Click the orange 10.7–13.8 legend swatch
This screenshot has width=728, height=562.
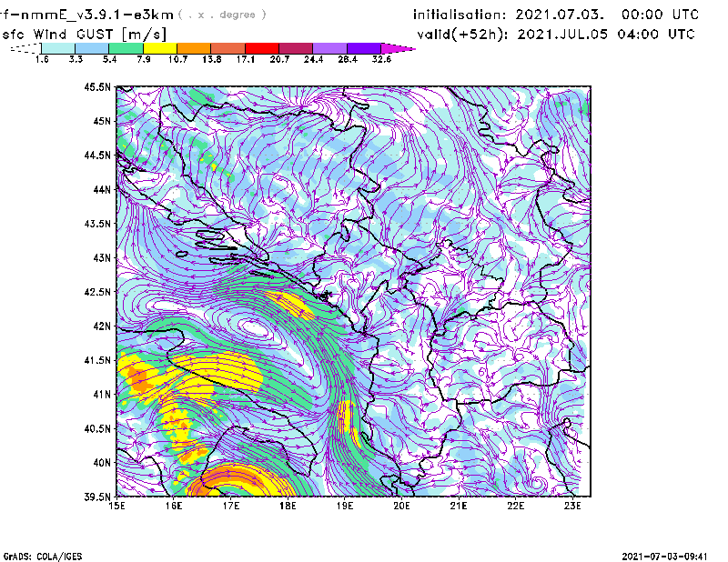coord(194,48)
